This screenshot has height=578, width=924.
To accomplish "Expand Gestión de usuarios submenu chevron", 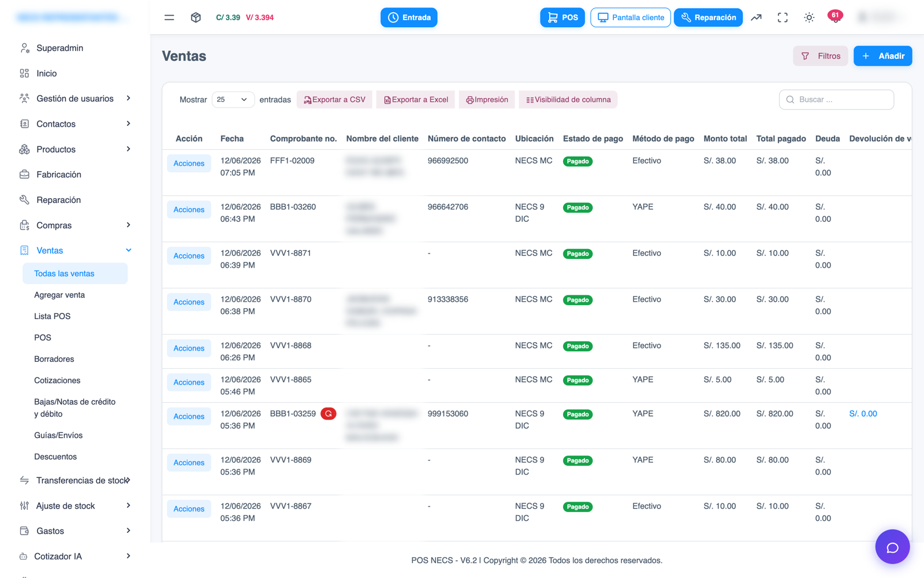I will (x=128, y=98).
